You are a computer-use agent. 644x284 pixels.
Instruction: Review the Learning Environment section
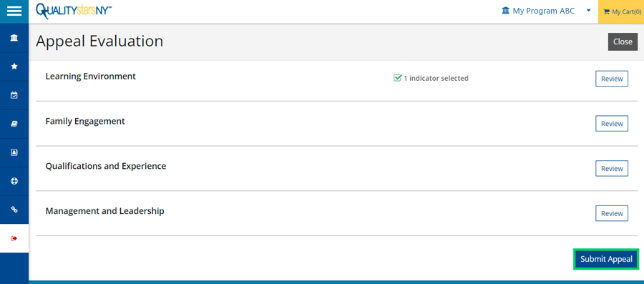[612, 79]
